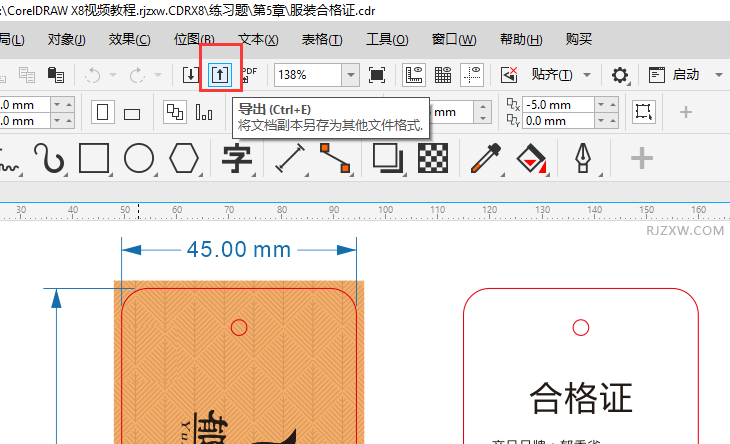Open the 效果 menu
This screenshot has width=730, height=444.
[129, 40]
